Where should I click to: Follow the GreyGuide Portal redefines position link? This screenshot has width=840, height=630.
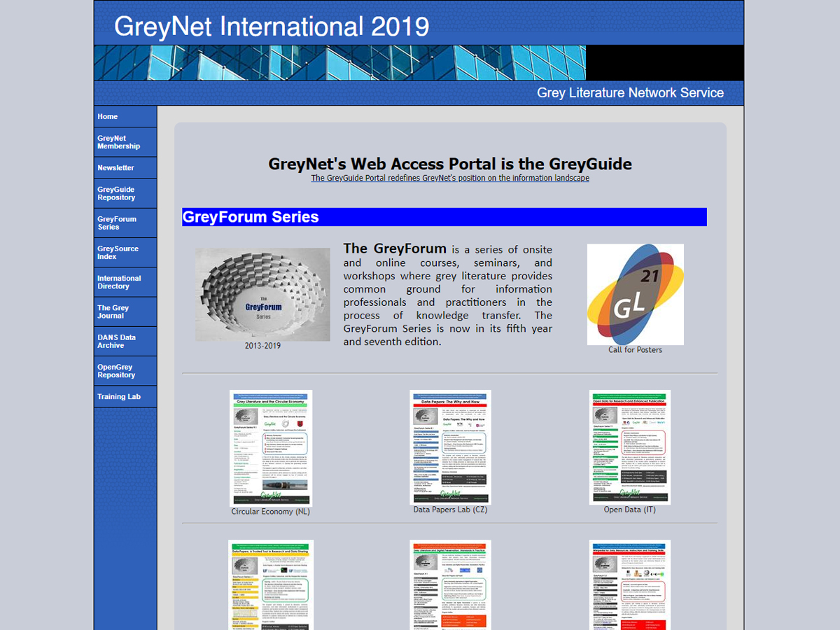(450, 178)
